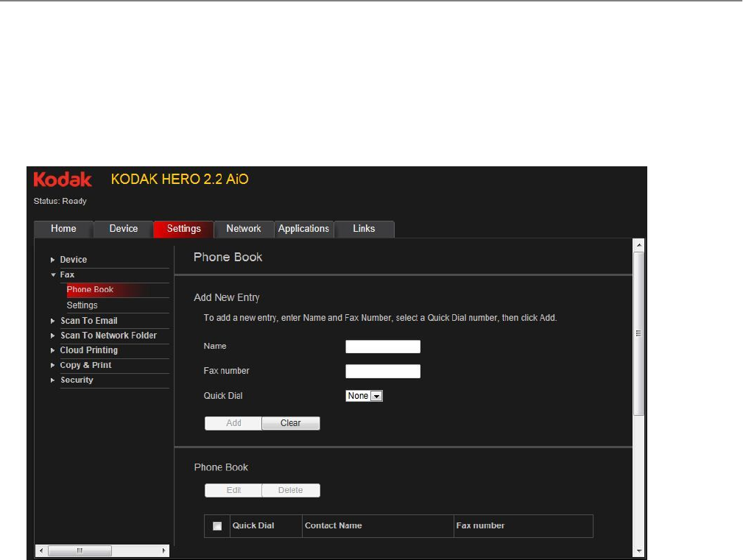This screenshot has width=743, height=560.
Task: Select the Settings tab
Action: pyautogui.click(x=183, y=229)
